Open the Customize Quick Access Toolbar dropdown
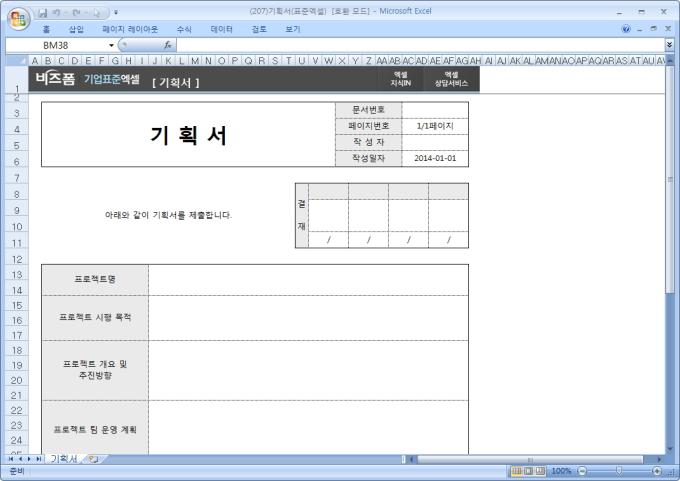680x481 pixels. (116, 13)
